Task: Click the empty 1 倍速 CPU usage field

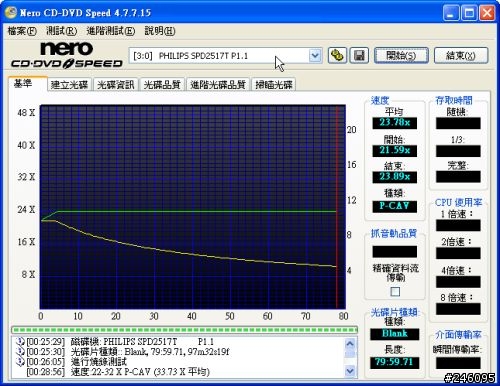Action: [x=458, y=225]
